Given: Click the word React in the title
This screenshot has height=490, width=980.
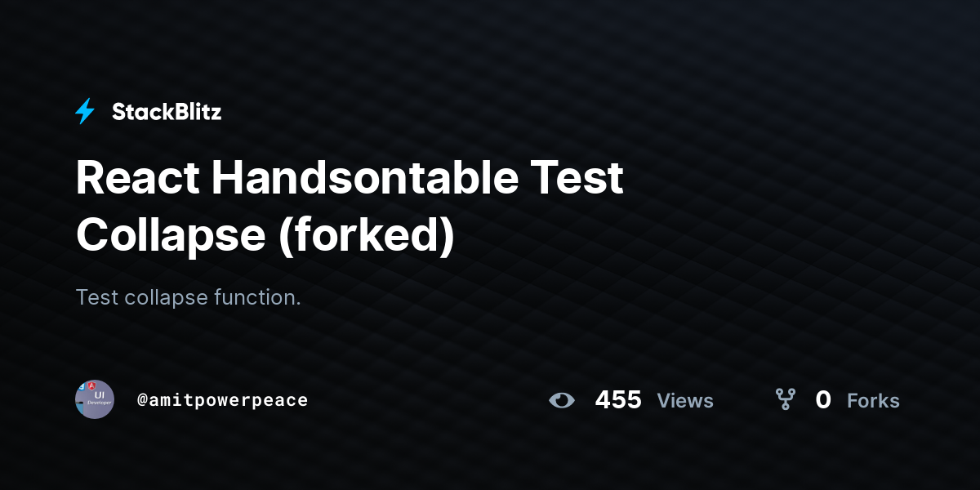Looking at the screenshot, I should [x=137, y=177].
